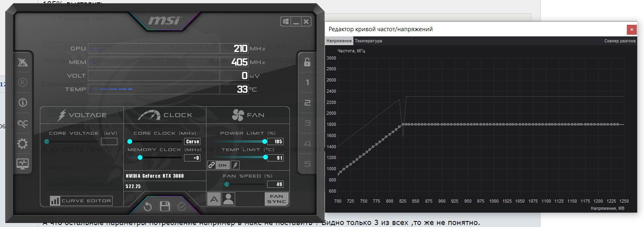Adjust the Power Limit slider handle
The image size is (644, 227).
pyautogui.click(x=265, y=141)
